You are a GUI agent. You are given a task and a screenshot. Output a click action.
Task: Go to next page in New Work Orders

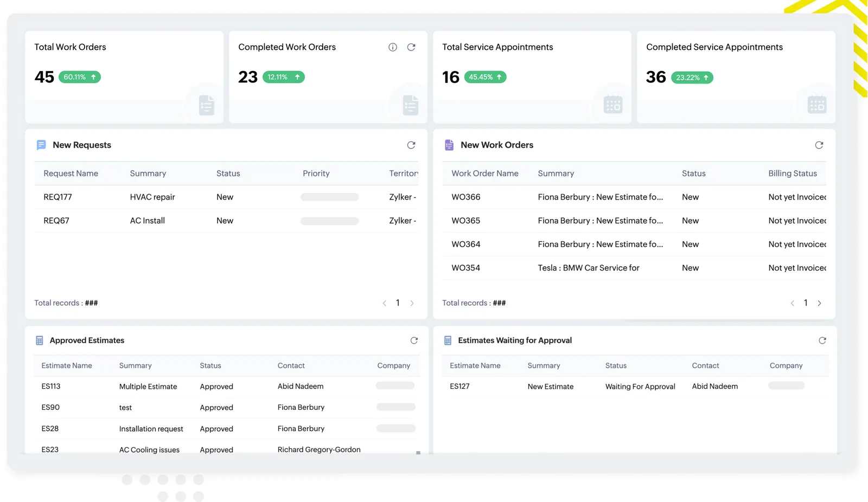[x=819, y=303]
